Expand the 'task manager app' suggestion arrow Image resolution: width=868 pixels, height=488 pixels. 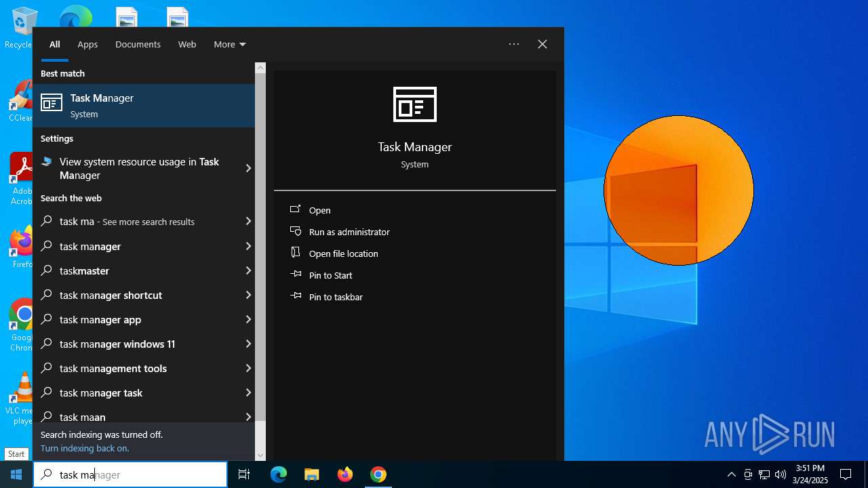click(248, 319)
